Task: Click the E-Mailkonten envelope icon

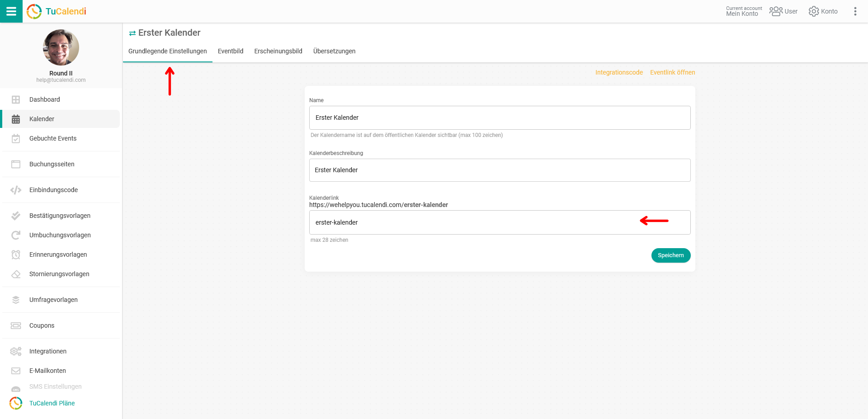Action: coord(16,371)
